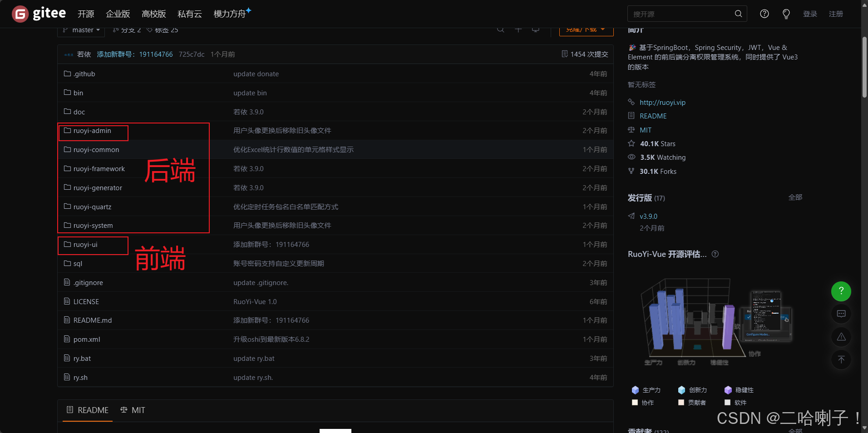Image resolution: width=868 pixels, height=433 pixels.
Task: Switch to the README tab
Action: pos(88,410)
